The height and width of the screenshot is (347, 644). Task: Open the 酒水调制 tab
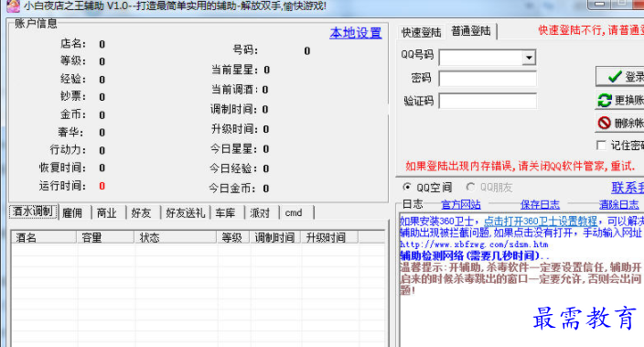(33, 211)
